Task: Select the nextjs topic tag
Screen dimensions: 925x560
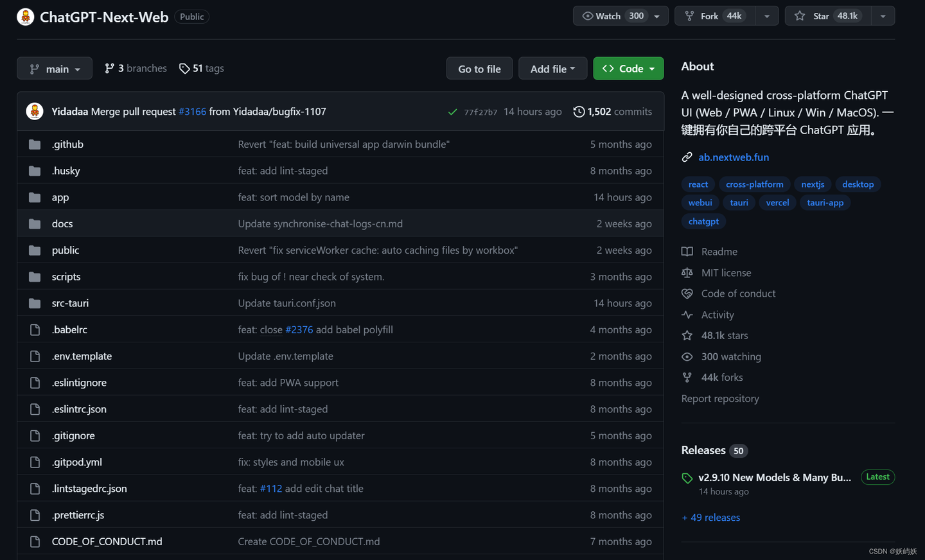Action: click(813, 184)
